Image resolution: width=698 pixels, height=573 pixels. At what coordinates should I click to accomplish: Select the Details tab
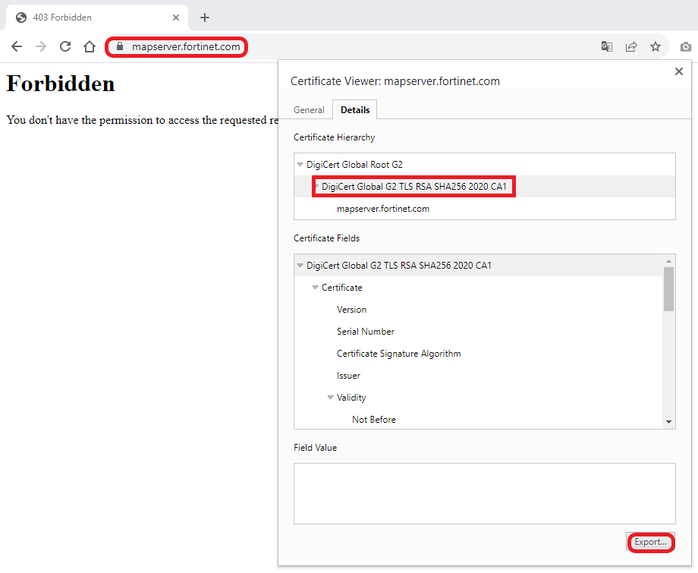pos(355,110)
